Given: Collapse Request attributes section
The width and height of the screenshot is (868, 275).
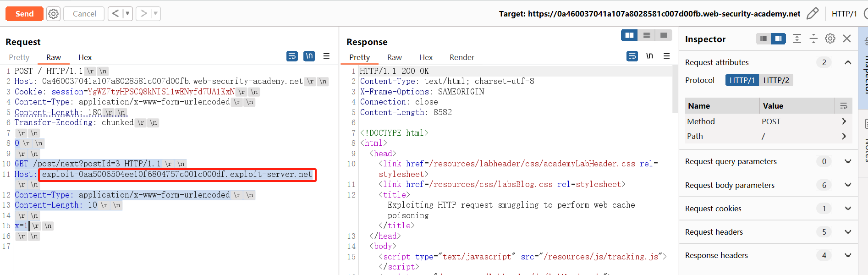Looking at the screenshot, I should (x=848, y=62).
